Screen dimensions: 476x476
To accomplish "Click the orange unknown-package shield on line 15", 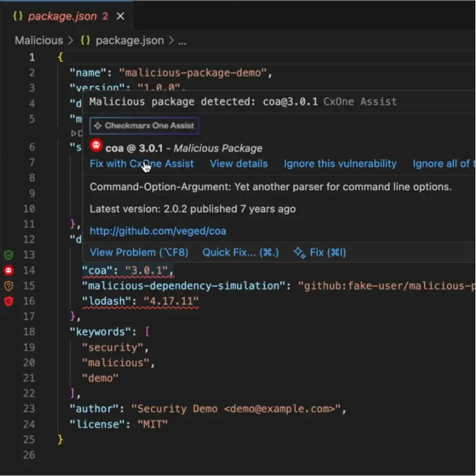I will coord(9,286).
